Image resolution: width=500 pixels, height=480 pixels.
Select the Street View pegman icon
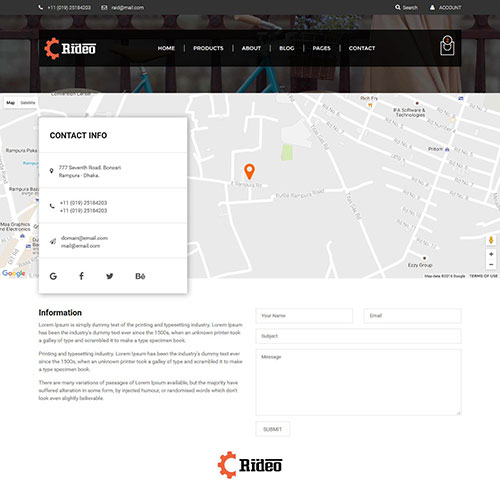point(491,240)
